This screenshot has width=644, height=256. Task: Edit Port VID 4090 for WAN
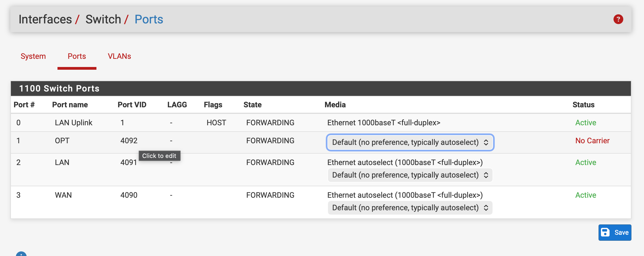tap(129, 195)
